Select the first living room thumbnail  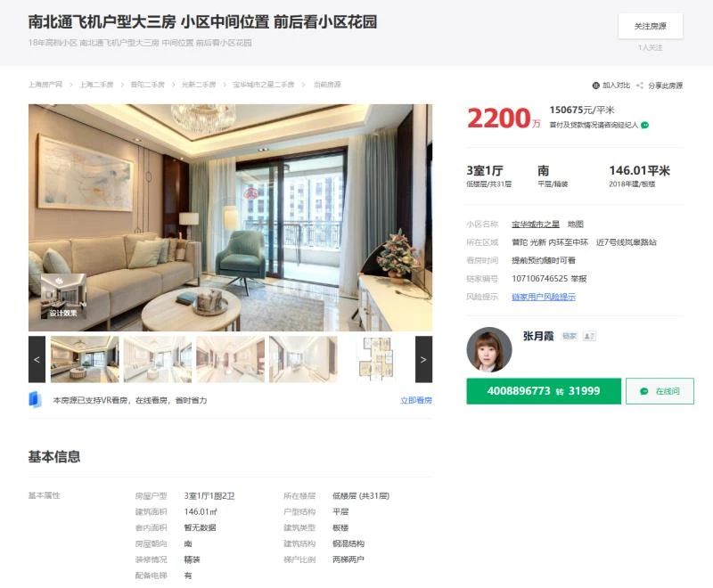(85, 359)
